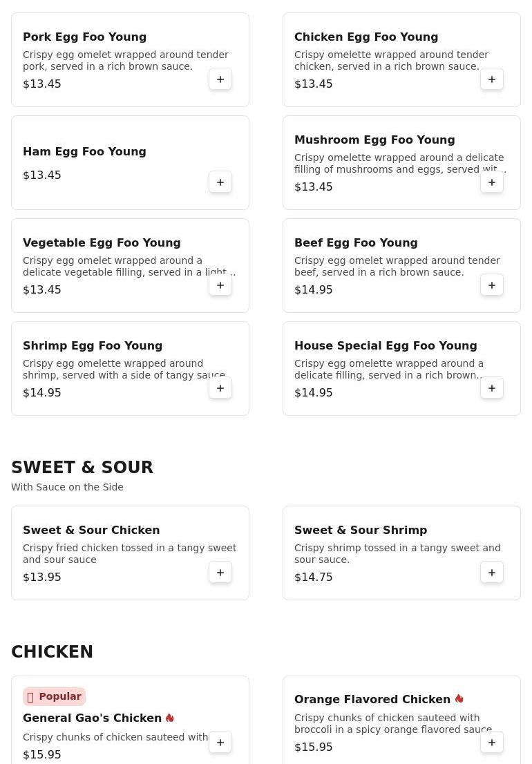Add Sweet & Sour Shrimp to cart
Screen dimensions: 532x764
coord(492,573)
